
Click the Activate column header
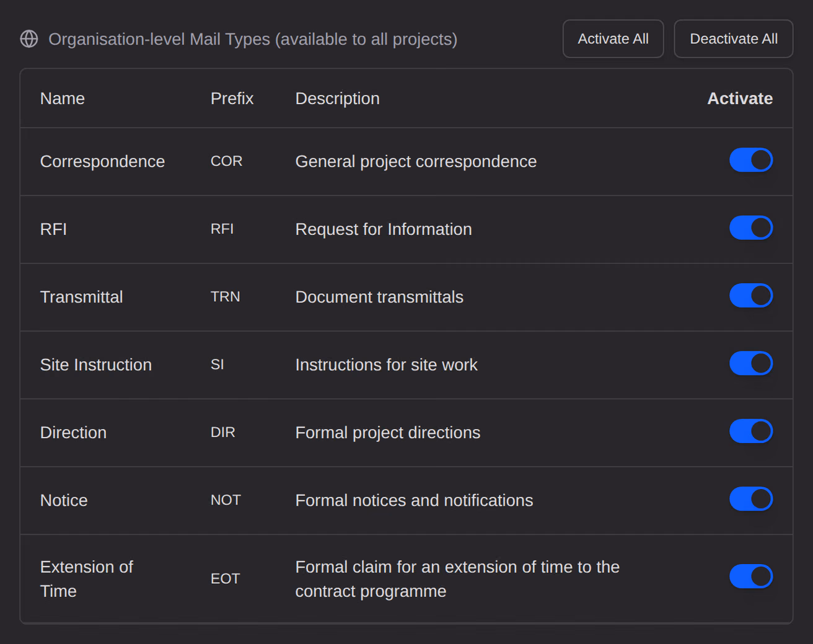(x=740, y=99)
